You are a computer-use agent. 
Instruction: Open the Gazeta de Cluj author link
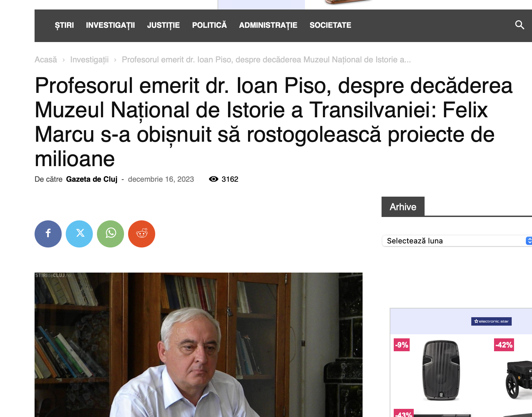point(92,179)
